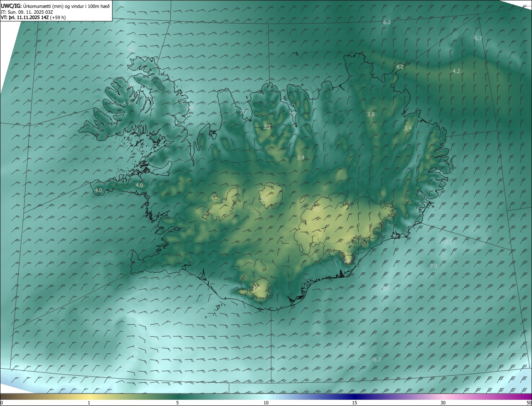Click the 6.2 value label on the map

tap(387, 22)
